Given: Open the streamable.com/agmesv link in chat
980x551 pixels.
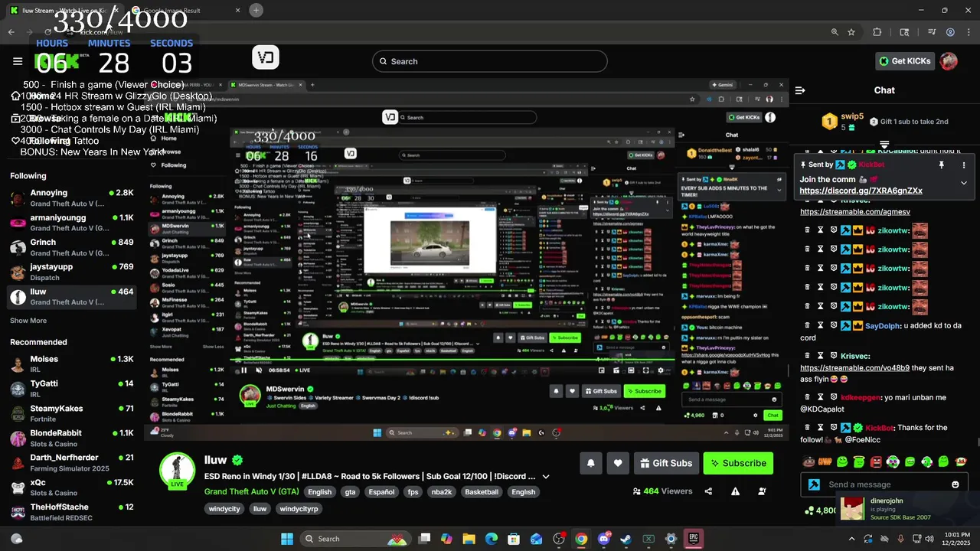Looking at the screenshot, I should pos(854,212).
